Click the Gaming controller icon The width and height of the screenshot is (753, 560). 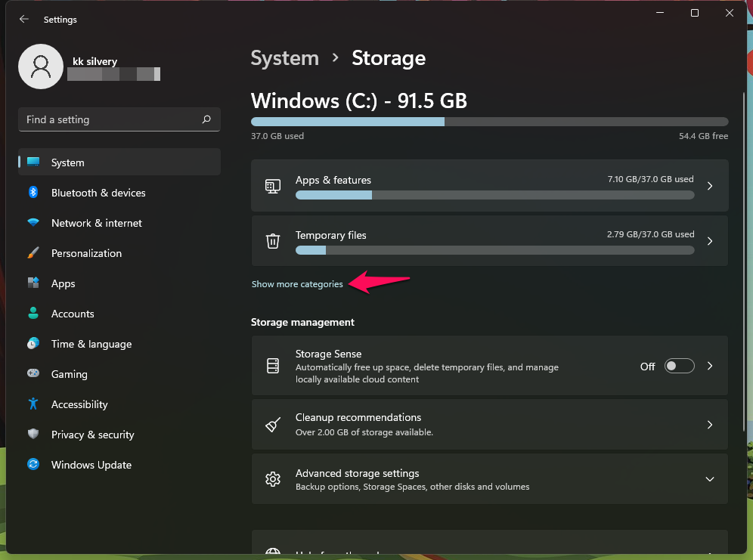click(33, 373)
